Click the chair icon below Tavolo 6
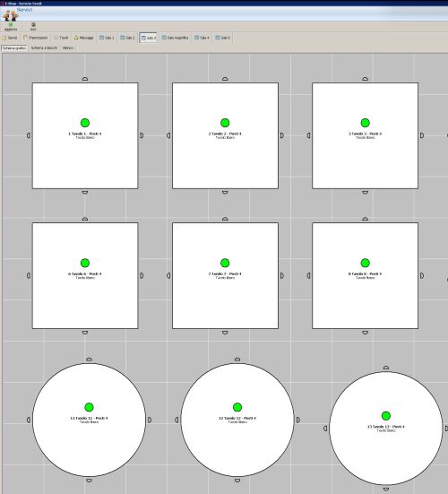The width and height of the screenshot is (448, 494). click(x=85, y=333)
